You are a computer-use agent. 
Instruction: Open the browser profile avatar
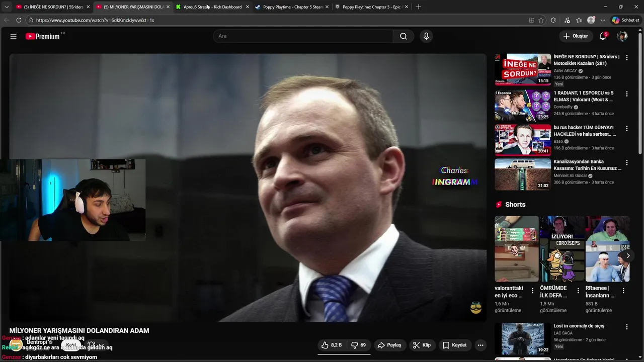pos(591,20)
